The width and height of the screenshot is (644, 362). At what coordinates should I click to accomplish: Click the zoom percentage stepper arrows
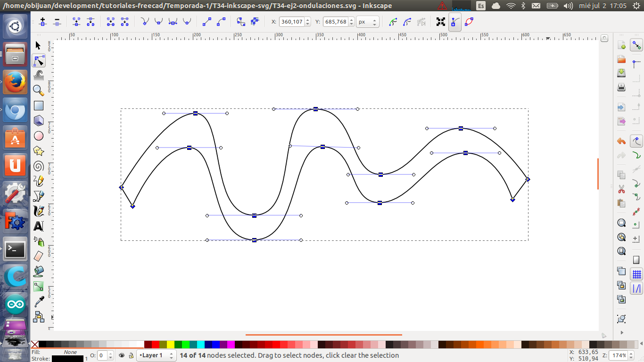[x=631, y=355]
